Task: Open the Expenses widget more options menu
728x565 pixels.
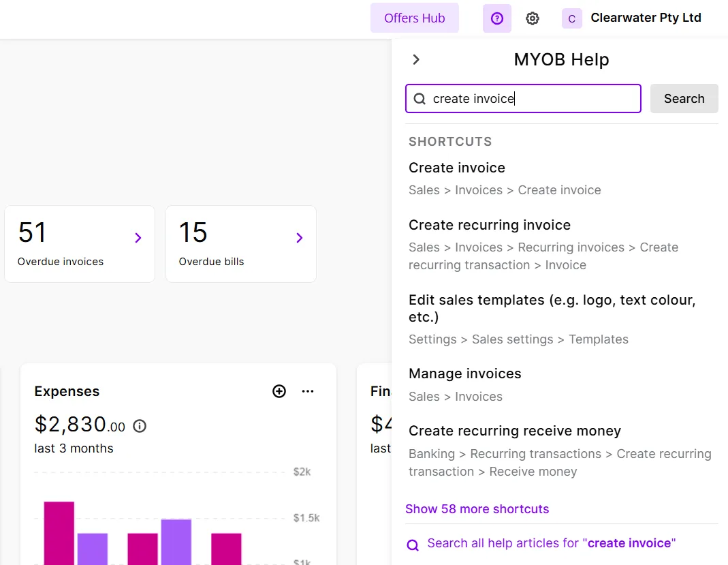Action: click(307, 391)
